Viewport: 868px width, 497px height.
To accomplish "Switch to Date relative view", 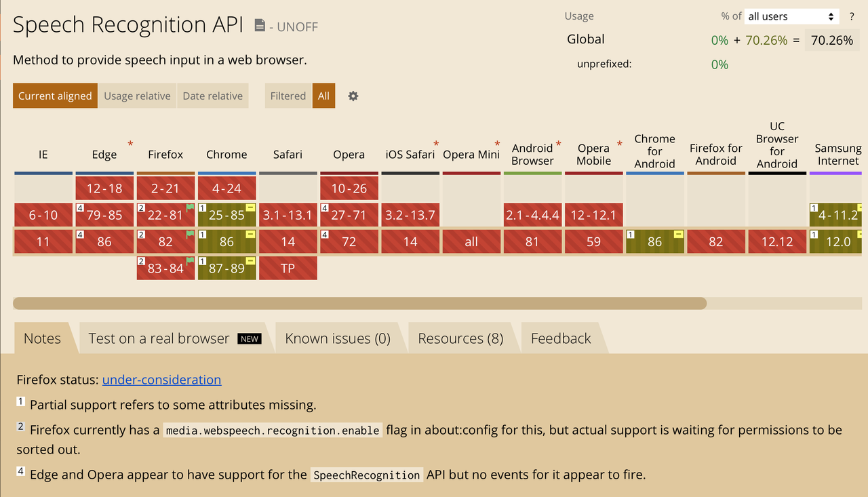I will (x=213, y=96).
